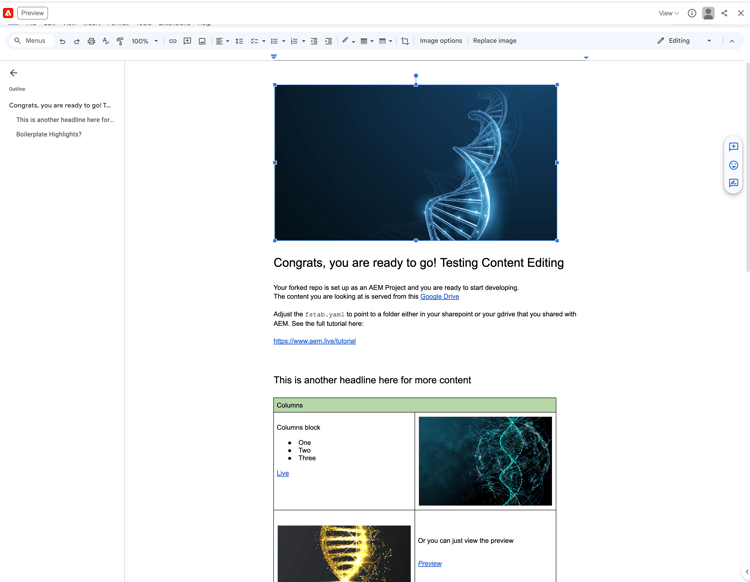
Task: Click the Preview button
Action: (x=33, y=13)
